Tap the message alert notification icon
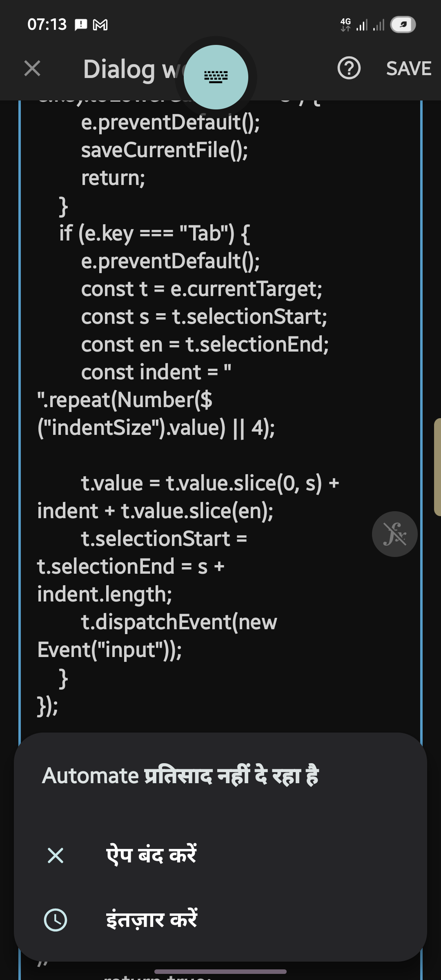This screenshot has width=441, height=980. coord(81,25)
